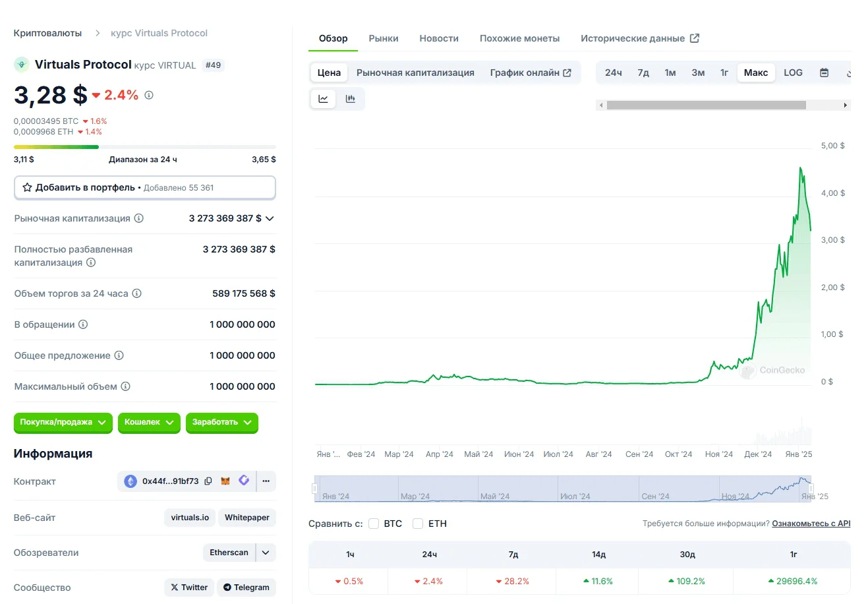
Task: Click Добавить в портфель button
Action: [x=144, y=187]
